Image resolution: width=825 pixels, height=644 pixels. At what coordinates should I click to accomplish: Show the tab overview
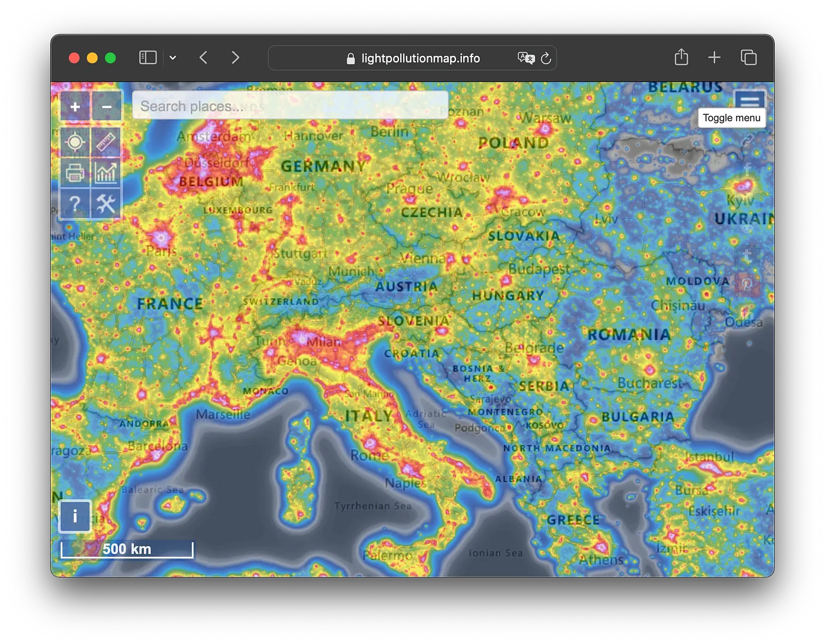748,57
